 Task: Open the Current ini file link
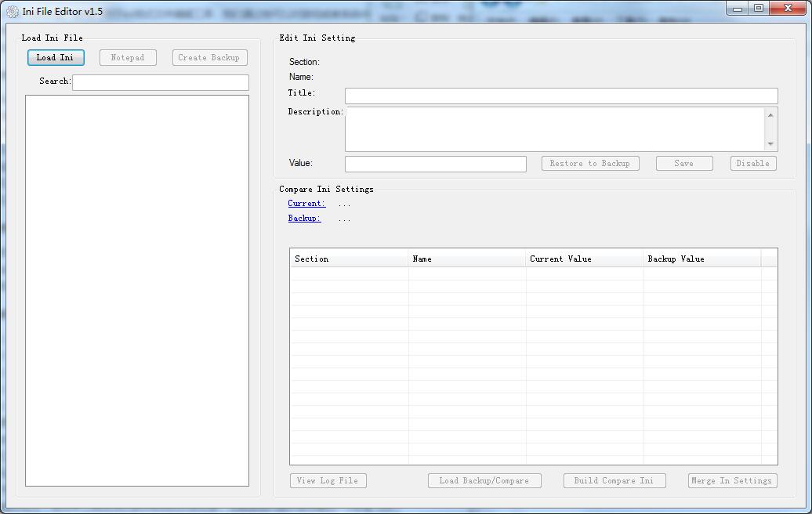click(x=306, y=203)
